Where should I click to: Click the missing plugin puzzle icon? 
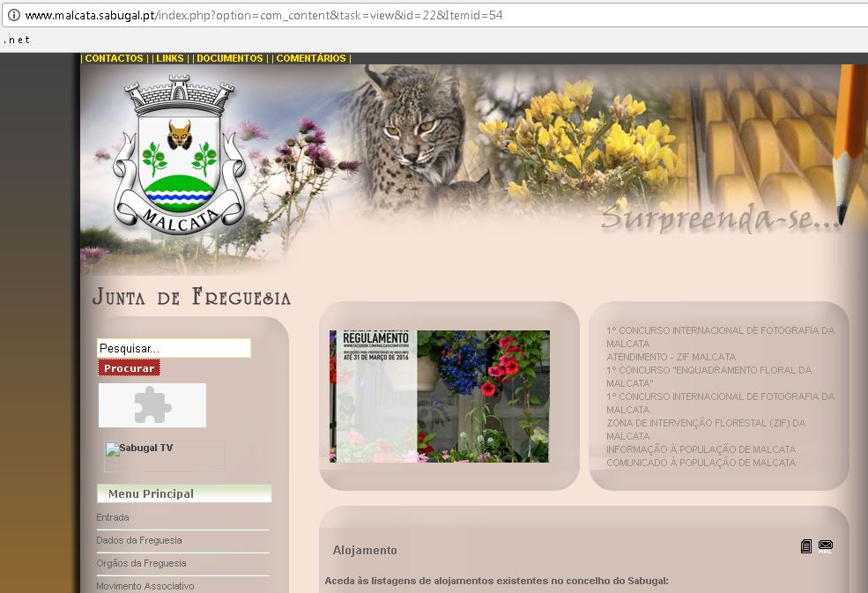point(152,405)
